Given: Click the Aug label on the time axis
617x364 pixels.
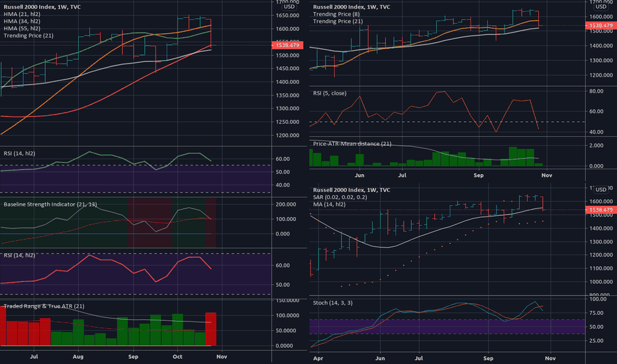Looking at the screenshot, I should [x=78, y=357].
